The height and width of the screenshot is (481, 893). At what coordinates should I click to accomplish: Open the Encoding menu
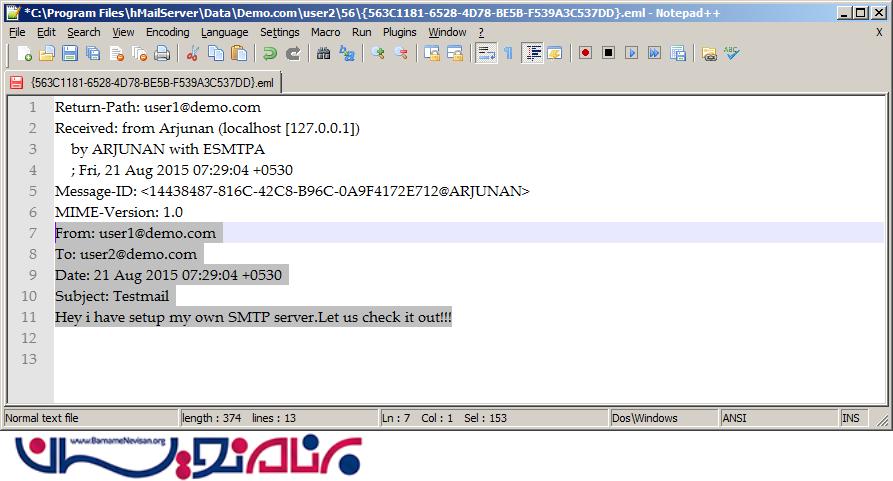point(167,32)
